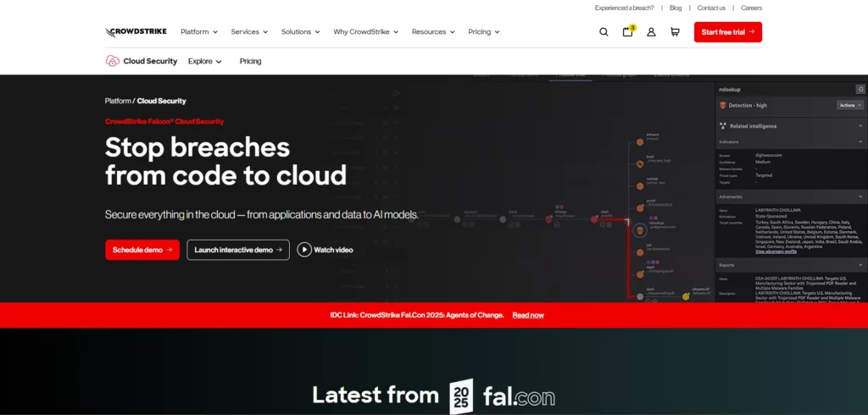Open the shopping cart icon

tap(675, 32)
